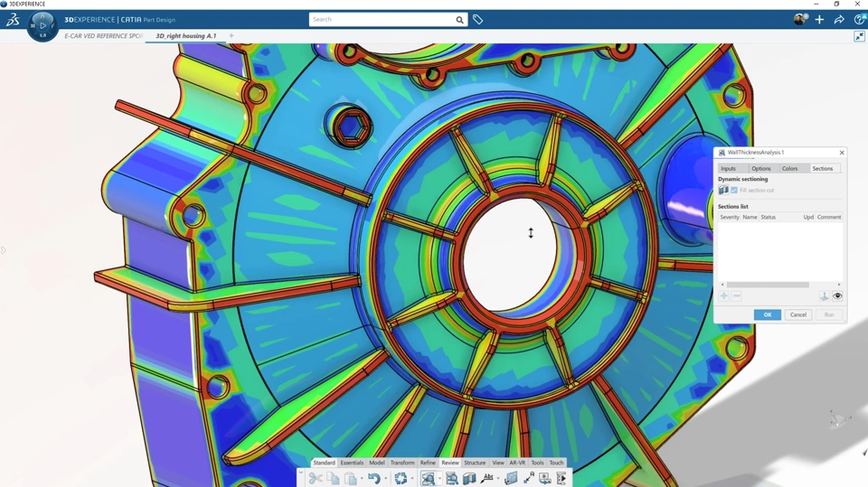Open the Structure toolbar tab
Viewport: 868px width, 487px height.
475,463
